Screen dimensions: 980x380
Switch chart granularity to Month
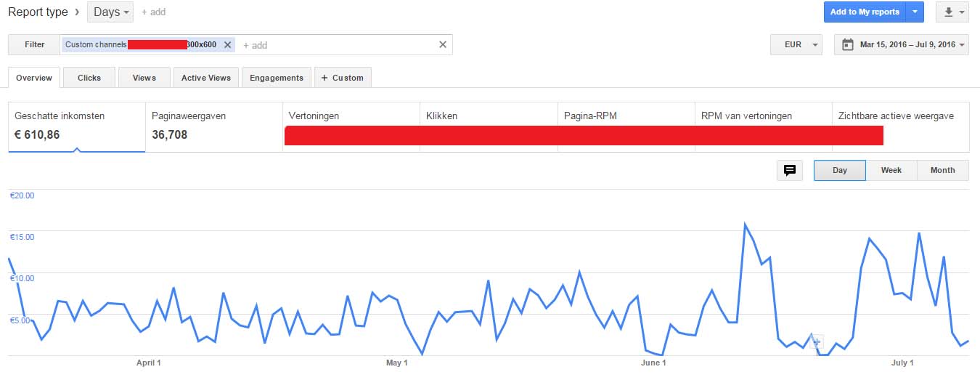[943, 170]
